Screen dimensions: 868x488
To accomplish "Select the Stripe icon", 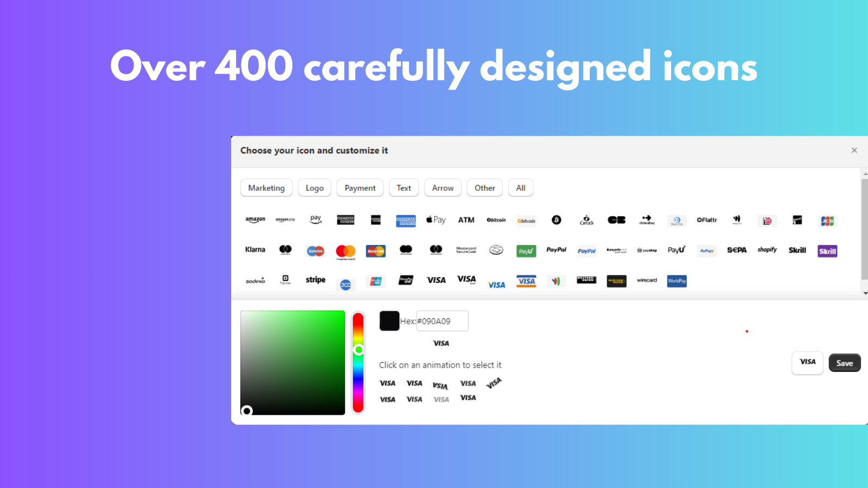I will [x=315, y=280].
